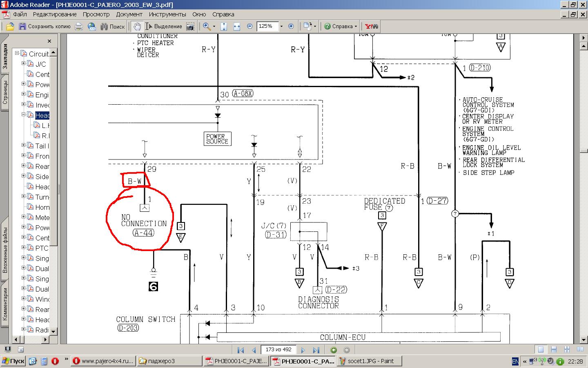Click the zoom out minus icon
This screenshot has height=368, width=588.
click(x=250, y=27)
